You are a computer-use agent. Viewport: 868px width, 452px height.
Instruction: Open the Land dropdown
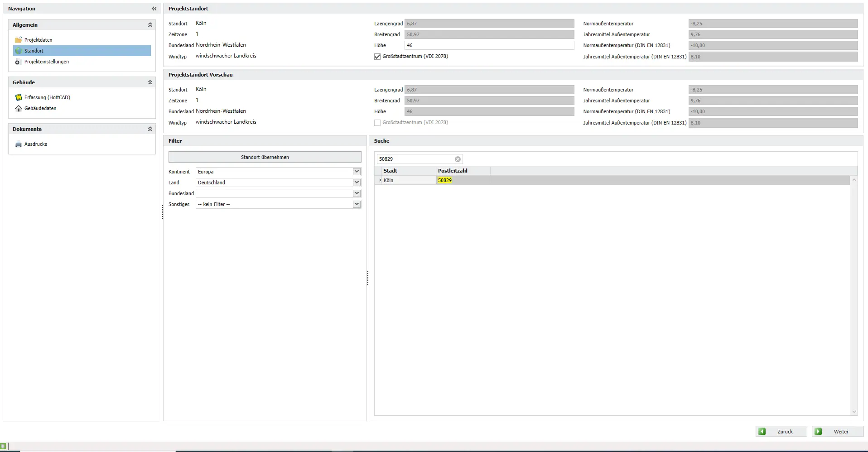tap(357, 183)
